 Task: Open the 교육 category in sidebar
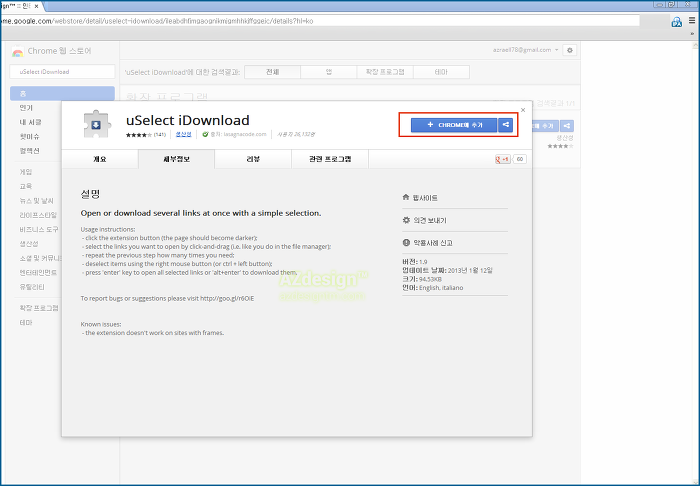[x=26, y=186]
